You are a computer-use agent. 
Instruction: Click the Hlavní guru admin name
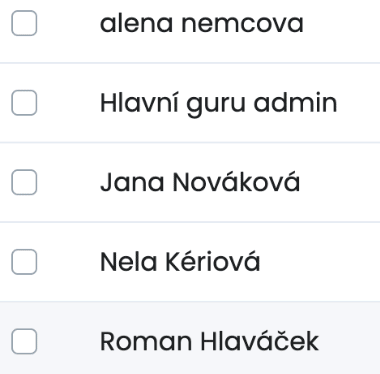pos(219,104)
